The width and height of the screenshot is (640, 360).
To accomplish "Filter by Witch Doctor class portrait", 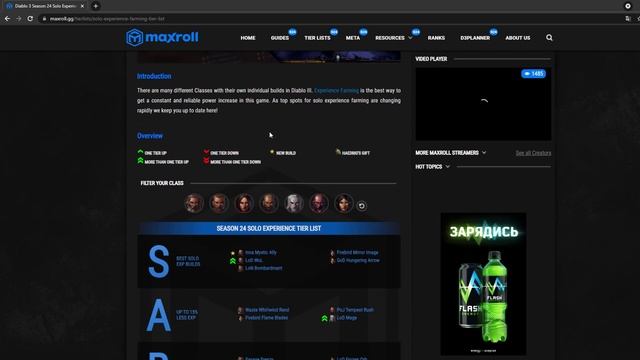I will (319, 203).
